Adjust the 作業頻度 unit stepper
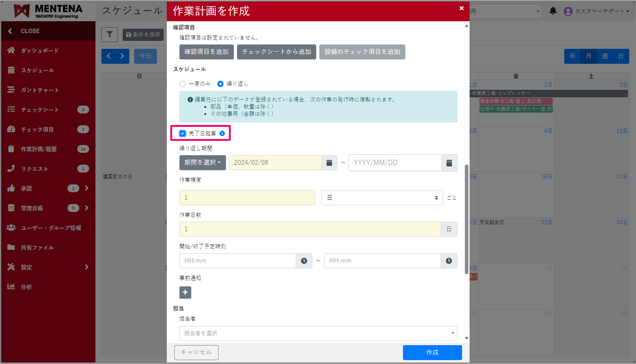636x364 pixels. (437, 198)
